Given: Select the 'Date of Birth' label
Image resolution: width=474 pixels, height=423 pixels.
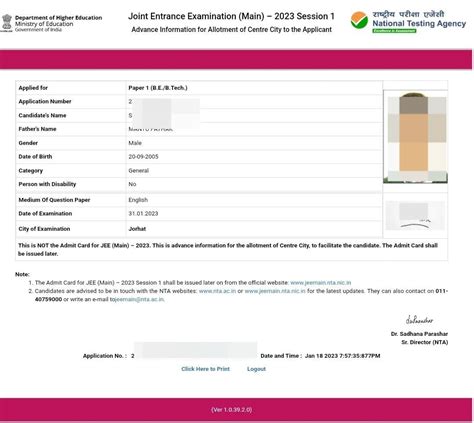Looking at the screenshot, I should coord(35,157).
